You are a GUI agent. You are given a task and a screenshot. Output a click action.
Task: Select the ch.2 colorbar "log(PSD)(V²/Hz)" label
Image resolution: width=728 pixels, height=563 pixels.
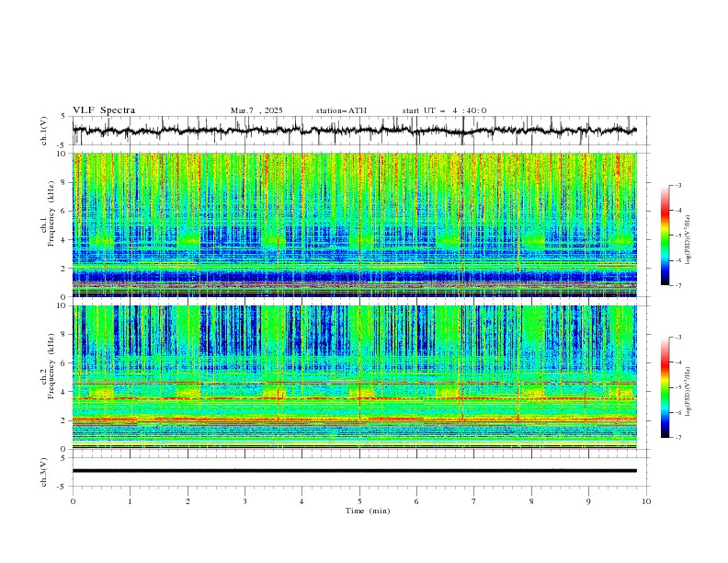688,391
